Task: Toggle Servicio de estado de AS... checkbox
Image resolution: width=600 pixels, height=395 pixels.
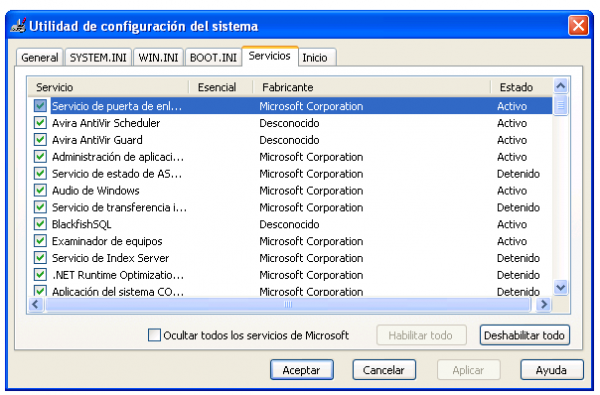Action: (x=40, y=173)
